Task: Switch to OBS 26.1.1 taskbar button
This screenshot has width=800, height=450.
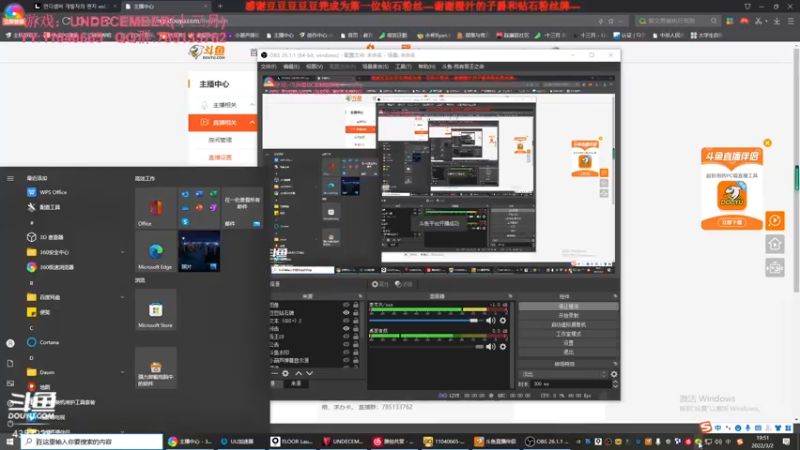Action: click(547, 442)
